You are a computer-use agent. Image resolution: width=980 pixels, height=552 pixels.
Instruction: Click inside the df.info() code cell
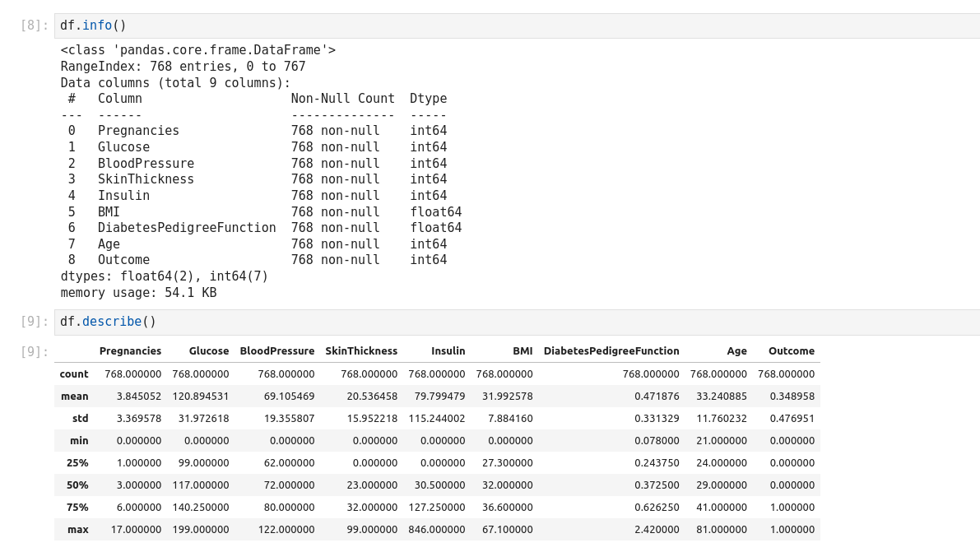pos(494,26)
